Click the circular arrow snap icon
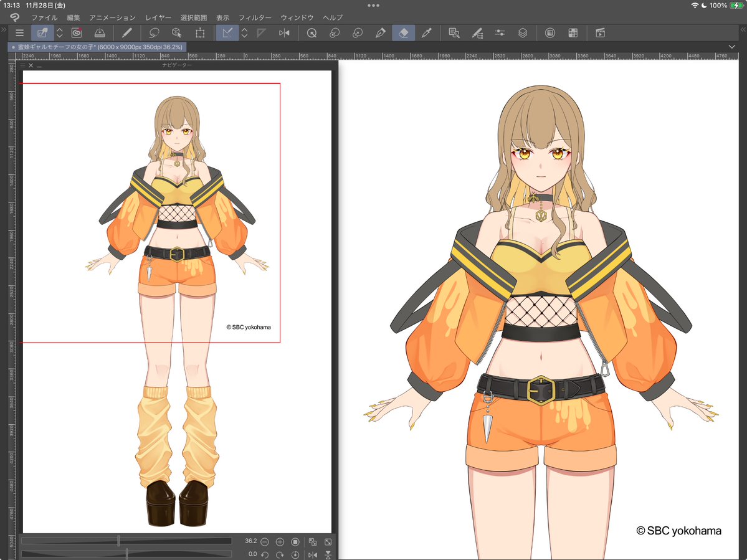 click(312, 33)
